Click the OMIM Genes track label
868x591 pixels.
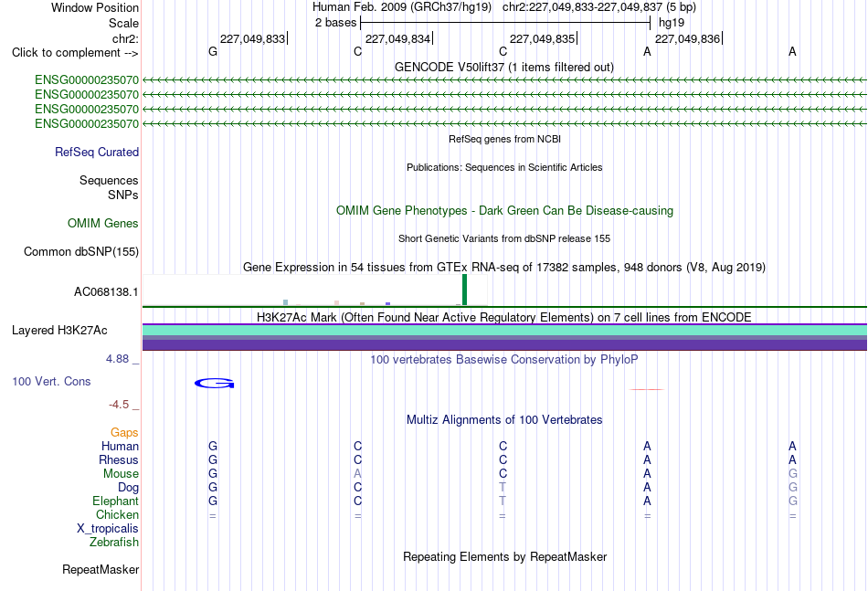point(103,223)
